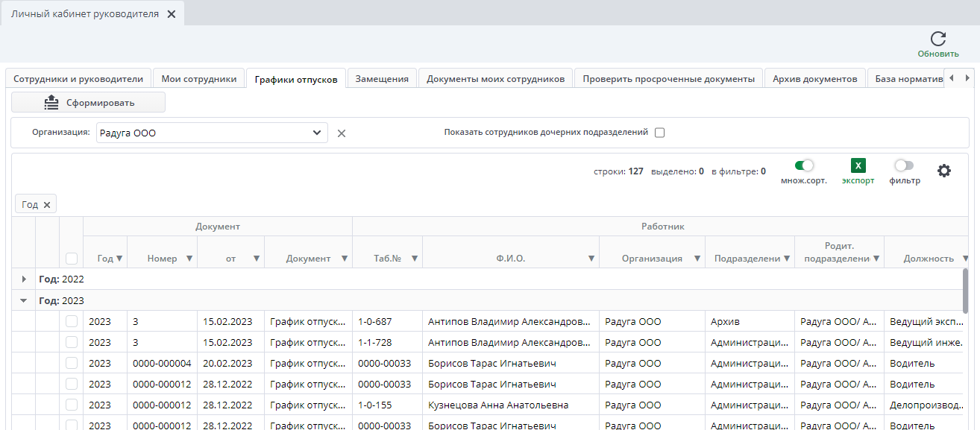Image resolution: width=980 pixels, height=430 pixels.
Task: Open the Архив документов tab
Action: coord(815,78)
